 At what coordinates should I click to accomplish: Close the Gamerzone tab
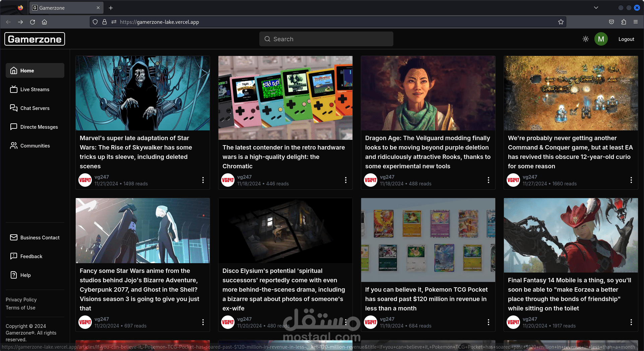(x=98, y=8)
